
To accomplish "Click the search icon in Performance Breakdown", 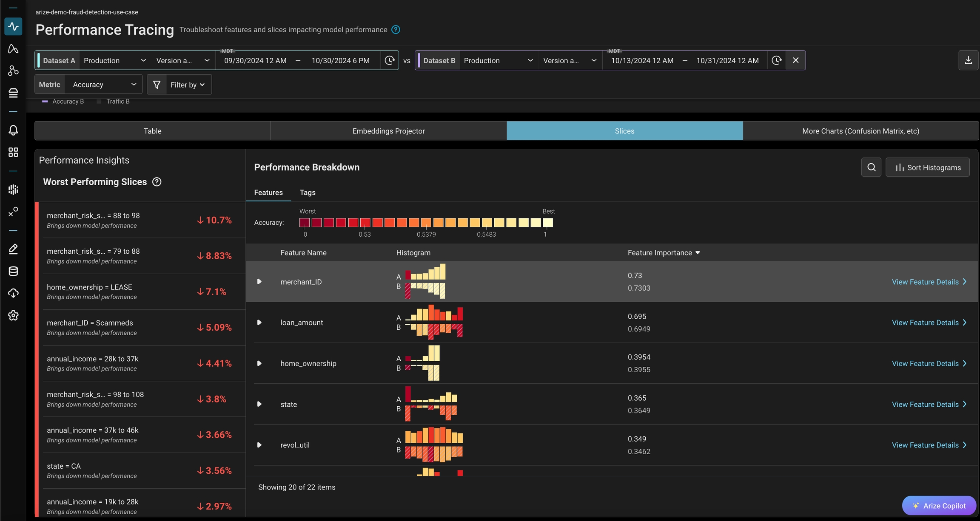I will tap(871, 167).
